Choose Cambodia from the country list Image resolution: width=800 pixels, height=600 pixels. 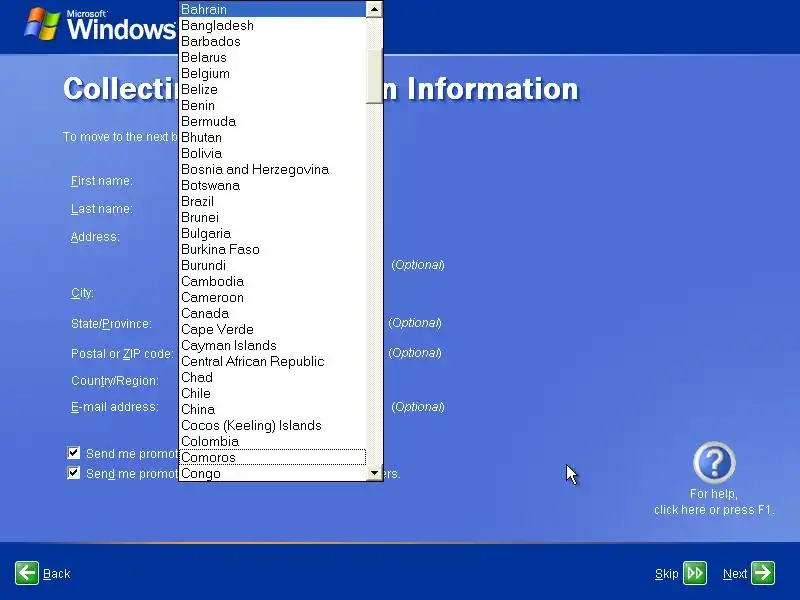tap(272, 281)
